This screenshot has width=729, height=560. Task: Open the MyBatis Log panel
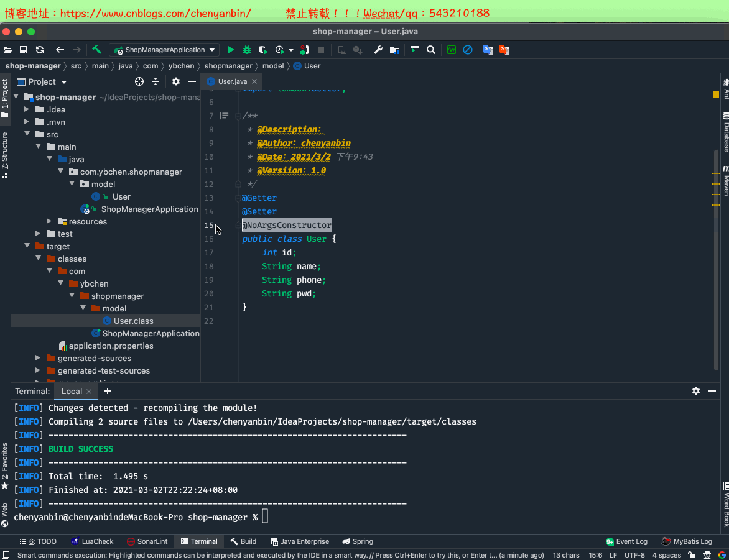pos(687,541)
